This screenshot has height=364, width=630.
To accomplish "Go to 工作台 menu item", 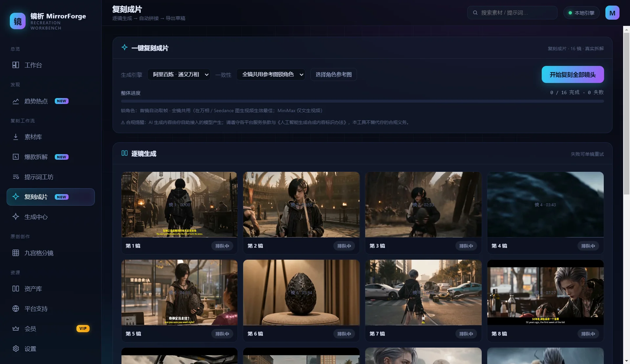I will [51, 65].
